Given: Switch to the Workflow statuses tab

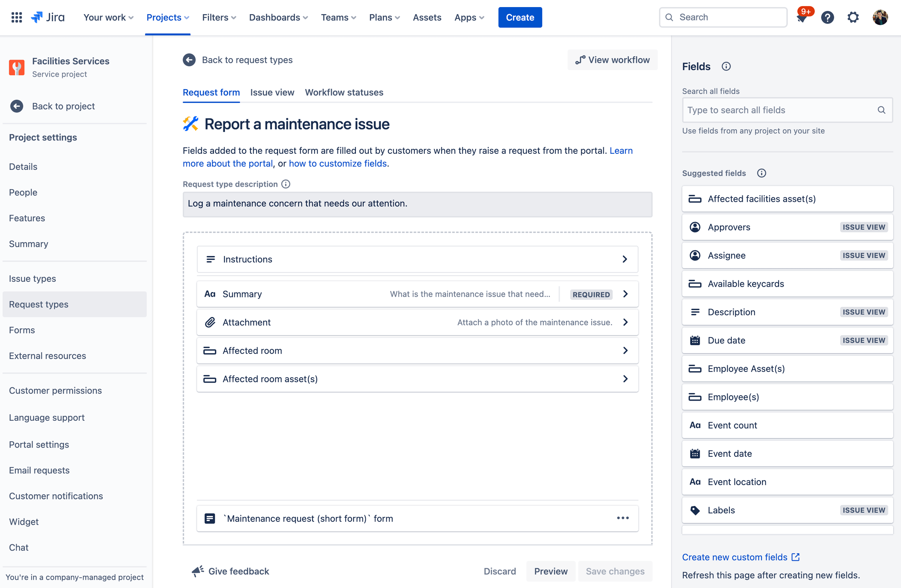Looking at the screenshot, I should pyautogui.click(x=344, y=92).
